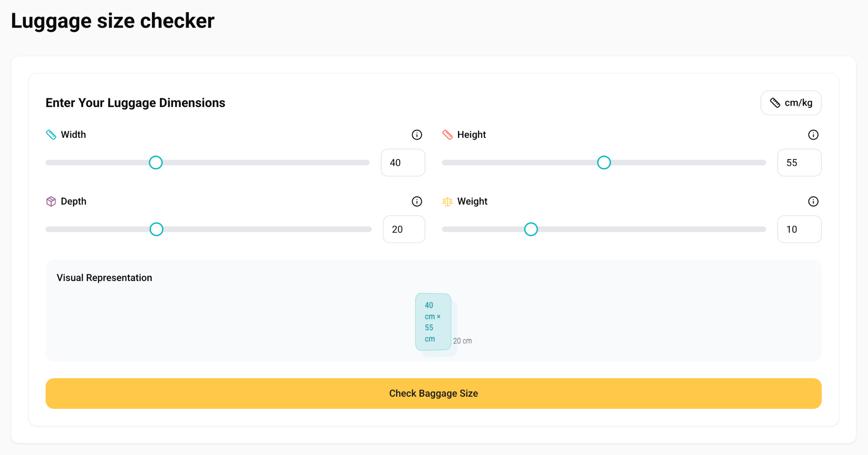Open the Height info tooltip
The width and height of the screenshot is (868, 455).
tap(813, 134)
